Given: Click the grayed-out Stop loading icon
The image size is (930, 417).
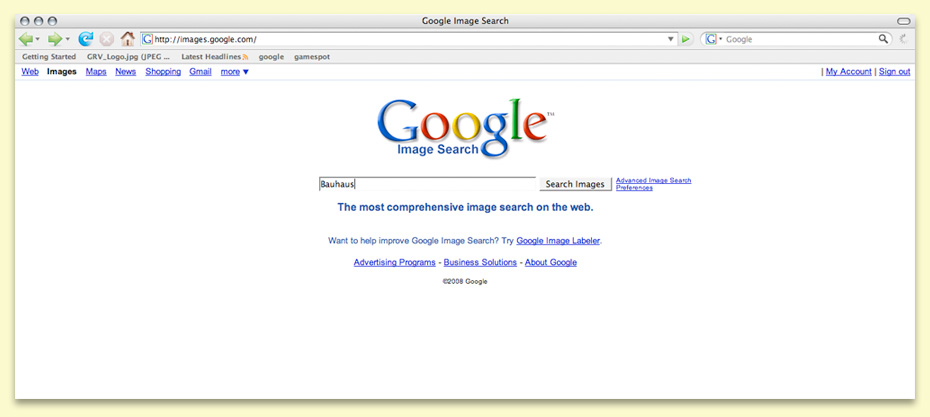Looking at the screenshot, I should tap(106, 39).
